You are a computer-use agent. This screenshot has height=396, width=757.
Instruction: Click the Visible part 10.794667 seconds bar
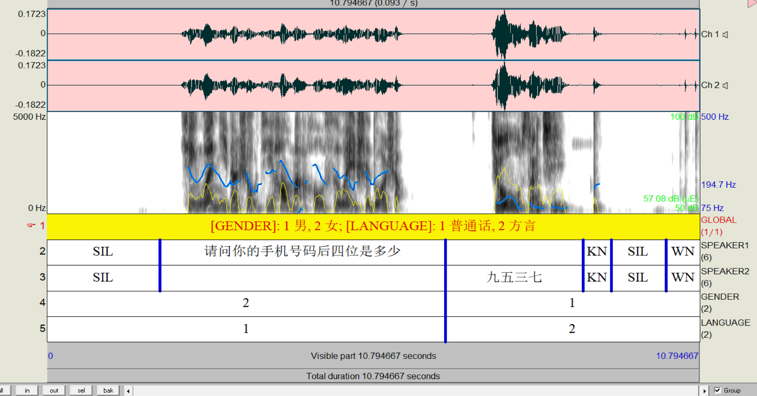tap(373, 356)
